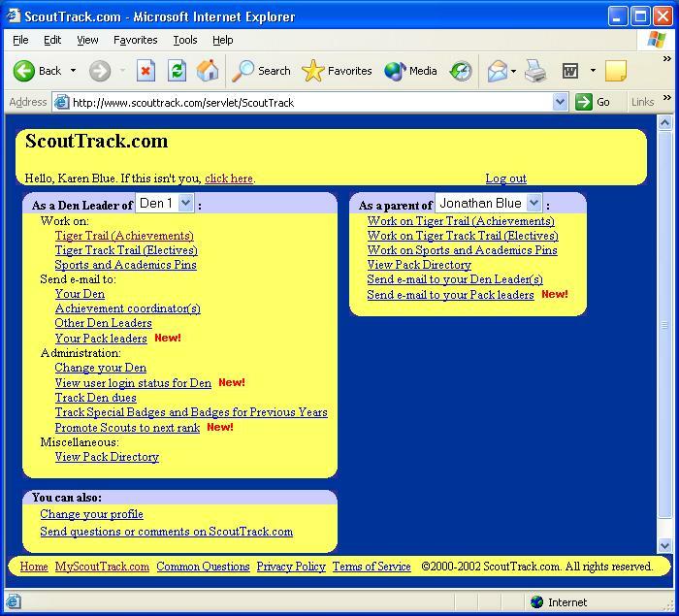Open Tiger Trail (Achievements) den link
The width and height of the screenshot is (679, 616).
pos(124,235)
